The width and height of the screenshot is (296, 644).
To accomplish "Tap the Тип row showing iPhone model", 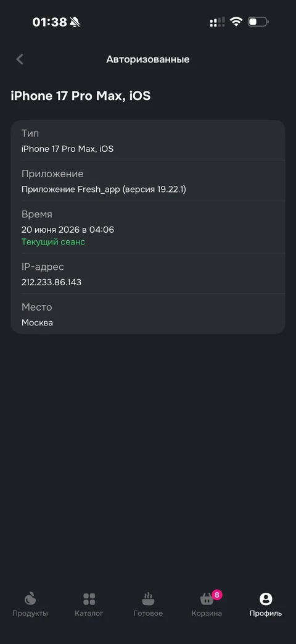I will tap(148, 140).
